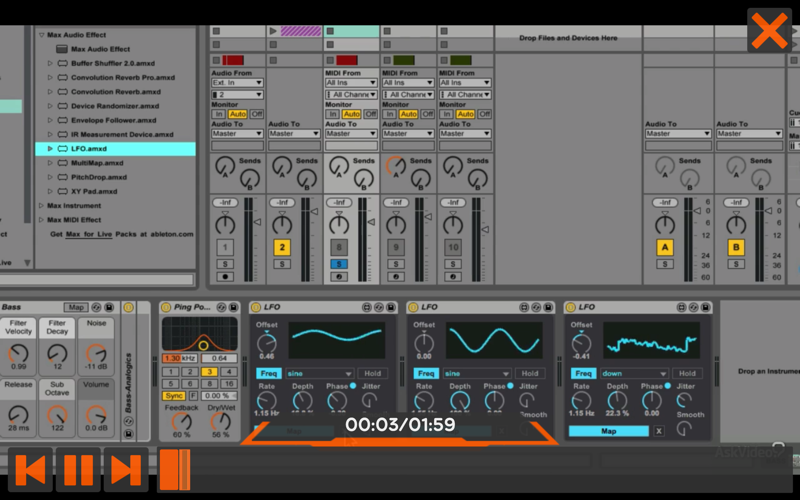Skip to the next video
Viewport: 800px width, 500px height.
point(126,469)
